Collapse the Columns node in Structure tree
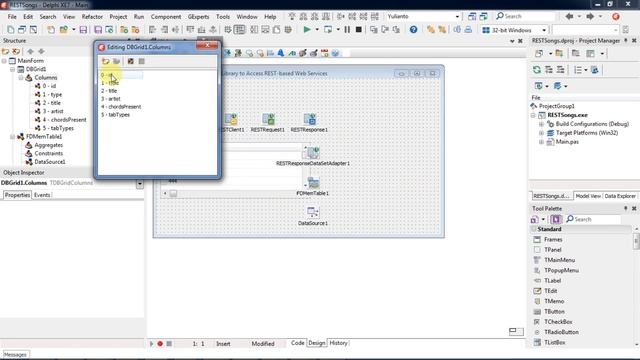640x360 pixels. click(21, 78)
